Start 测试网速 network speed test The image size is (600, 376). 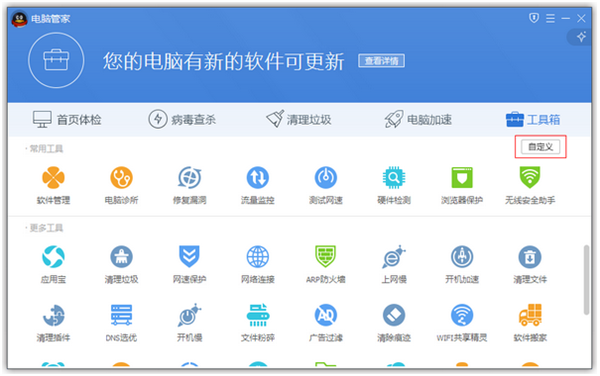coord(326,185)
